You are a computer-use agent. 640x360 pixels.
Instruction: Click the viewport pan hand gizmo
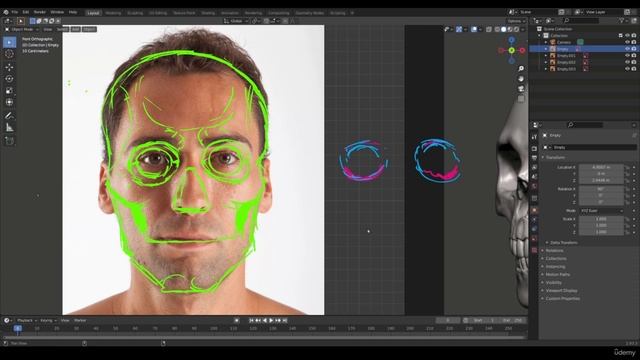tap(521, 78)
